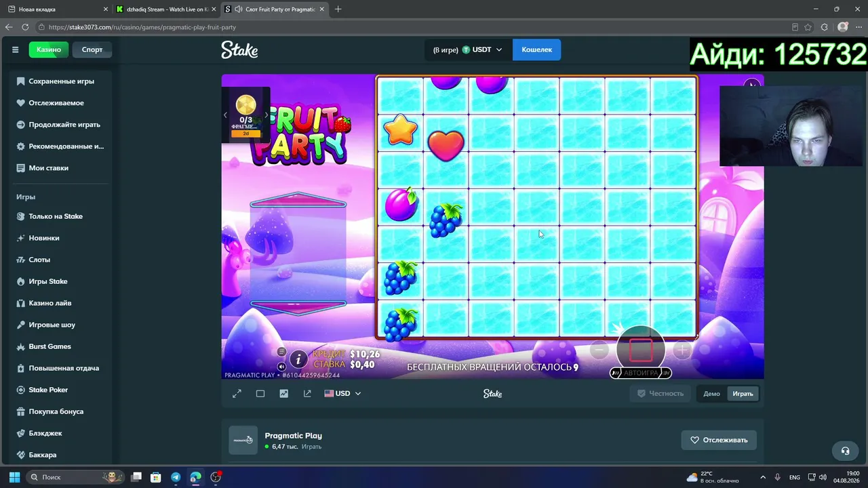Collapse the coin fragments promo panel
The height and width of the screenshot is (488, 868).
coord(225,115)
